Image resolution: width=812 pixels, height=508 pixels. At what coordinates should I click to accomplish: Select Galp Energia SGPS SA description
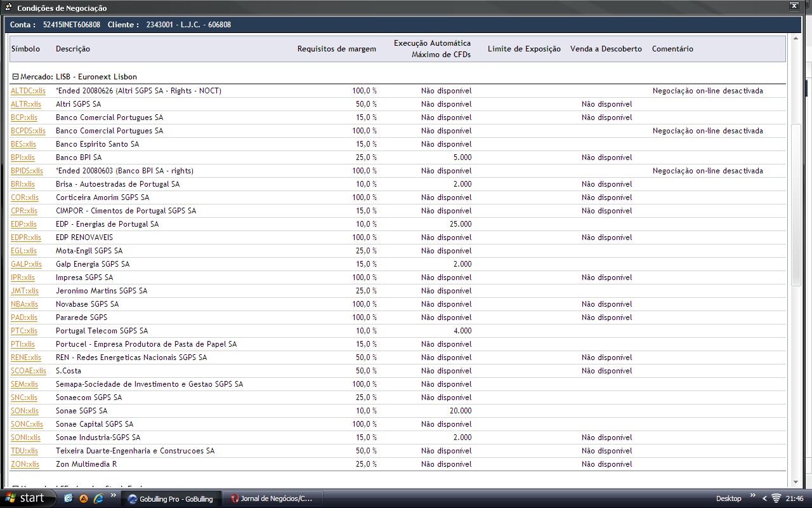(93, 264)
